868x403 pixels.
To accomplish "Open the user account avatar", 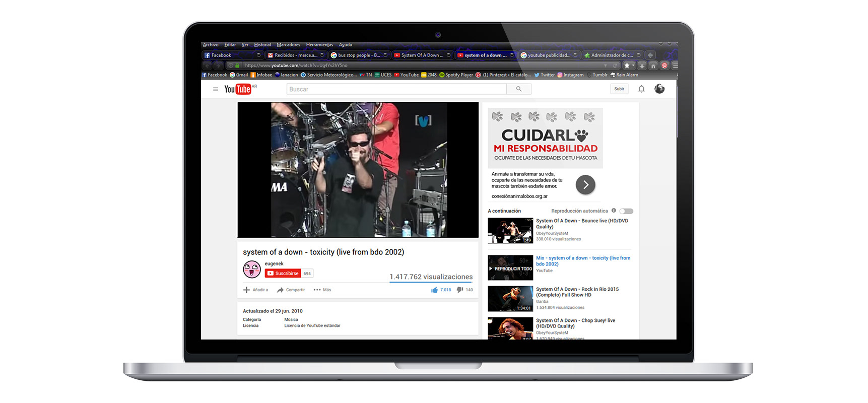I will (659, 89).
